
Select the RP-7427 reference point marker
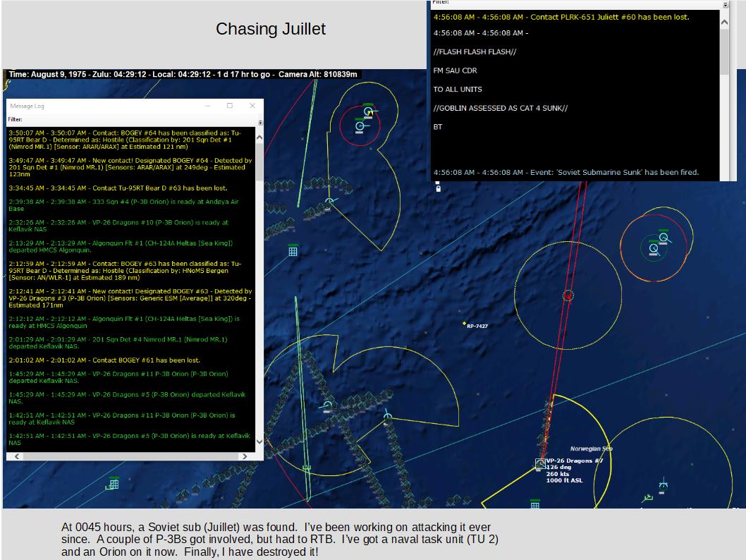(x=464, y=324)
